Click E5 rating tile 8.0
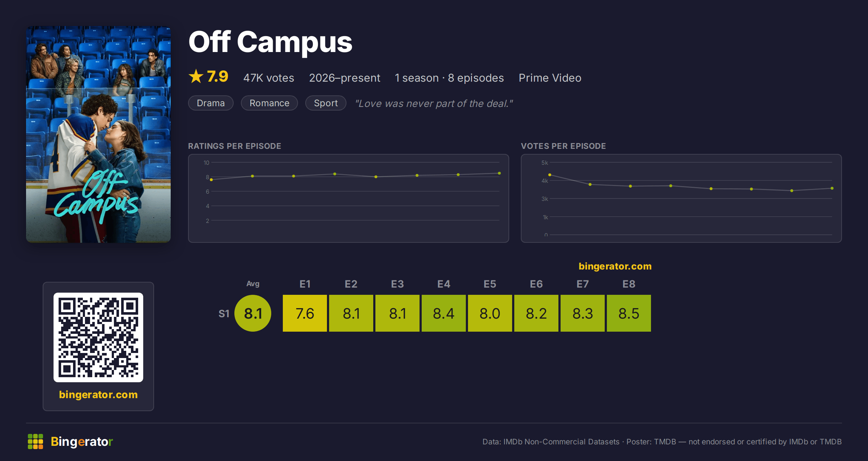The height and width of the screenshot is (461, 868). 490,313
